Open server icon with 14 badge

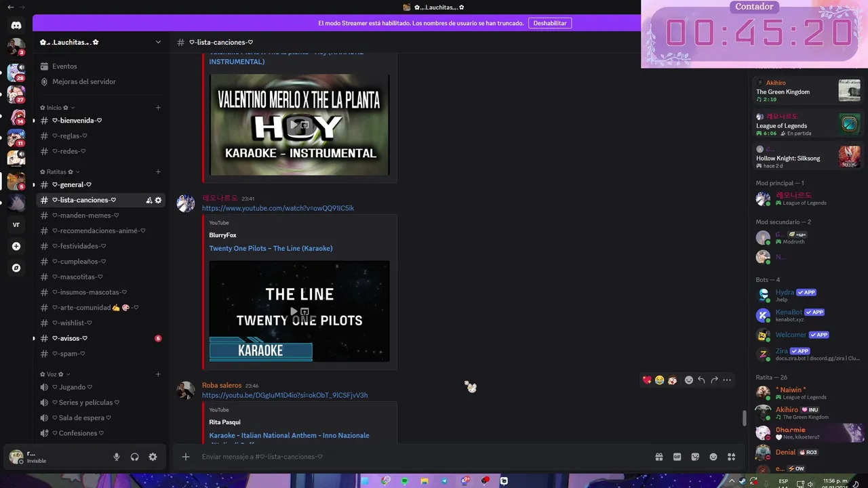(16, 117)
